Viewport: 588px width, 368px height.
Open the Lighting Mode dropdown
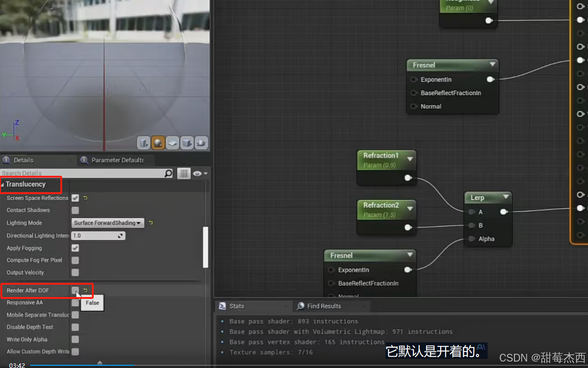108,223
